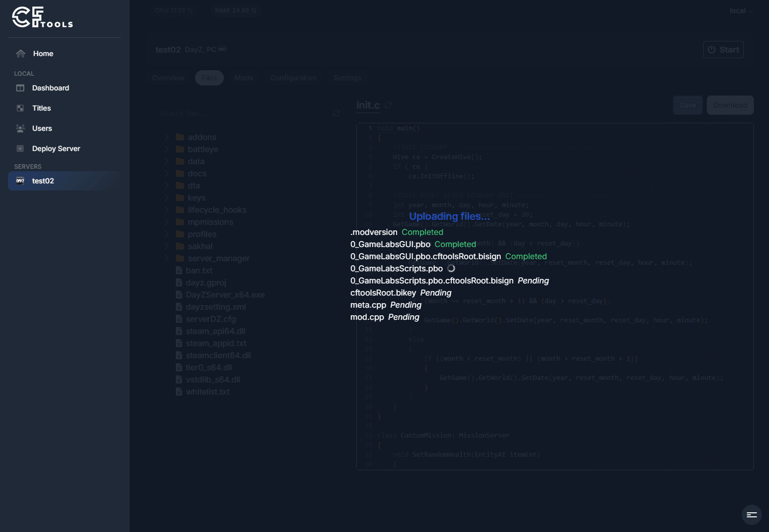Viewport: 769px width, 532px height.
Task: Switch to the Overview tab
Action: 168,78
